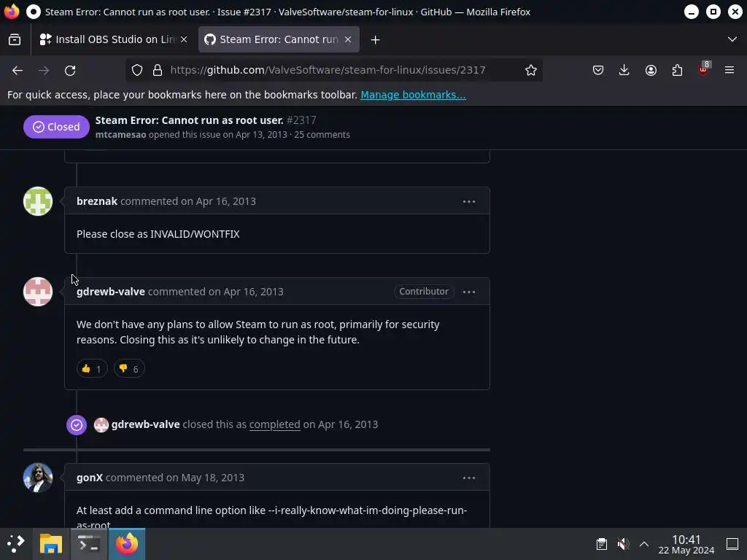Viewport: 747px width, 560px height.
Task: Toggle thumbs down reaction with 6
Action: (128, 368)
